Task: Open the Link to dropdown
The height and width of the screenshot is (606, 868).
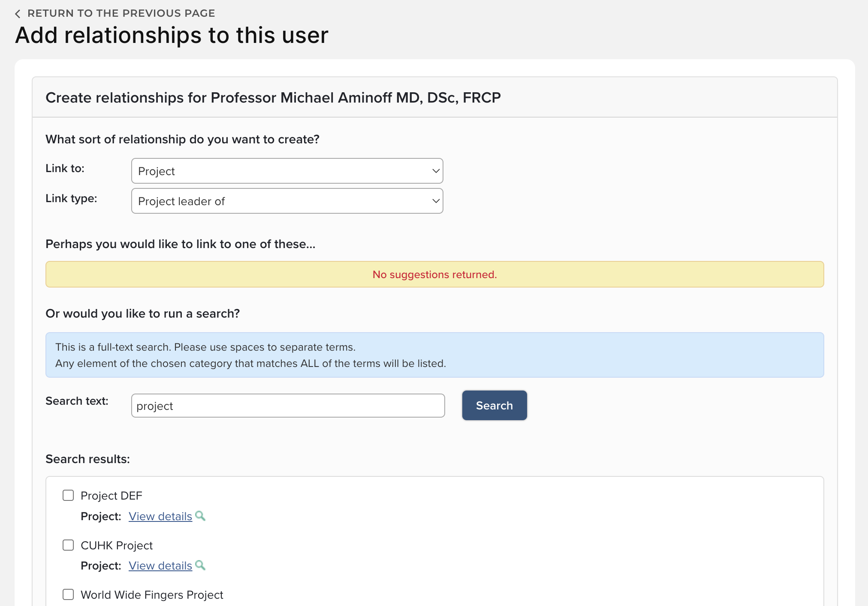Action: pyautogui.click(x=286, y=171)
